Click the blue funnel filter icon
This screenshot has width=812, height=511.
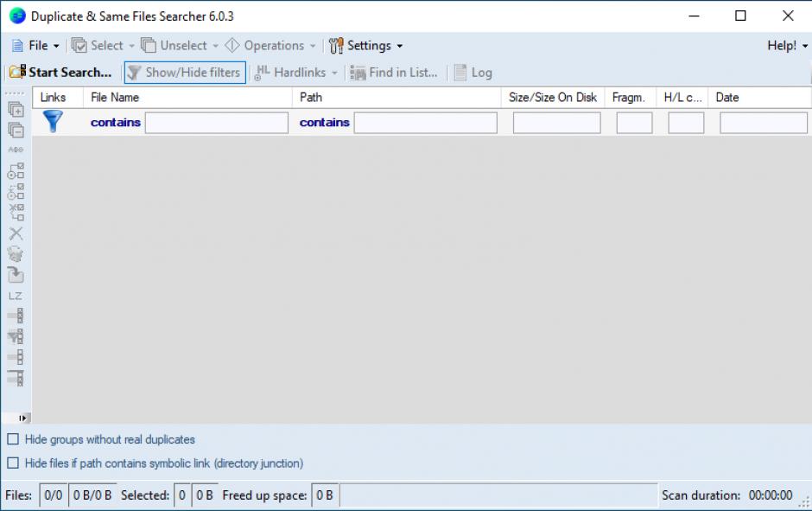click(53, 121)
